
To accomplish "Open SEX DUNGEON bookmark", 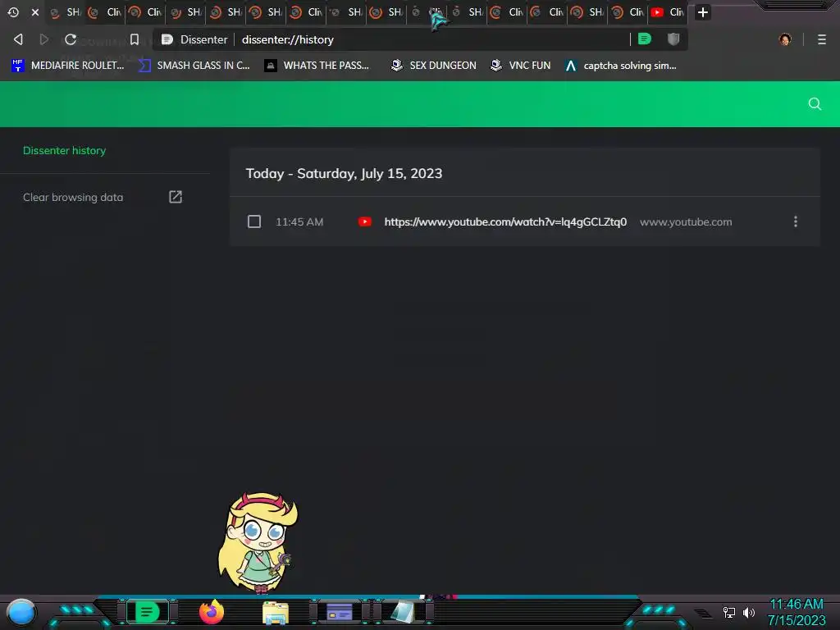I will pyautogui.click(x=434, y=66).
